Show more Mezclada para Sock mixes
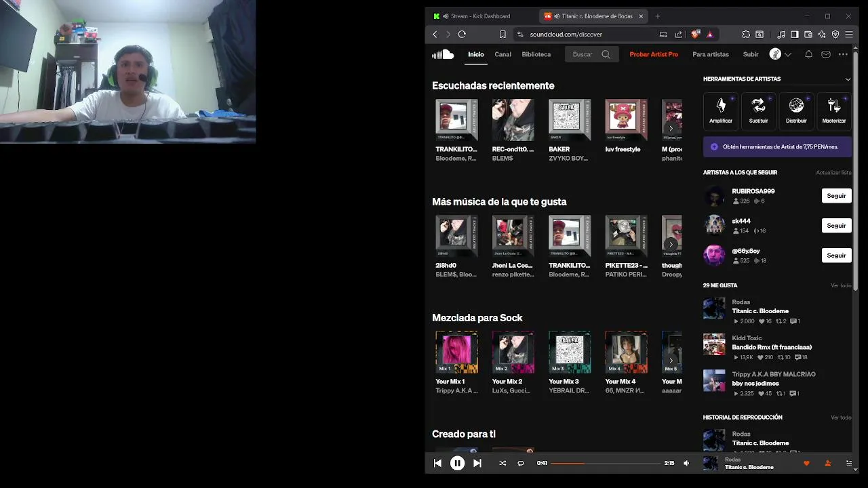The image size is (868, 488). [671, 361]
